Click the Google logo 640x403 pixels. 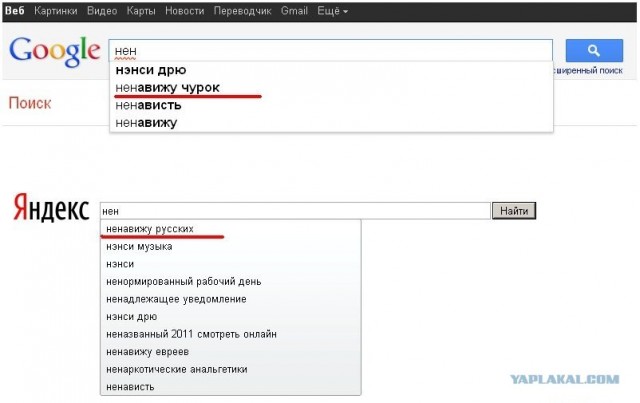click(x=55, y=51)
